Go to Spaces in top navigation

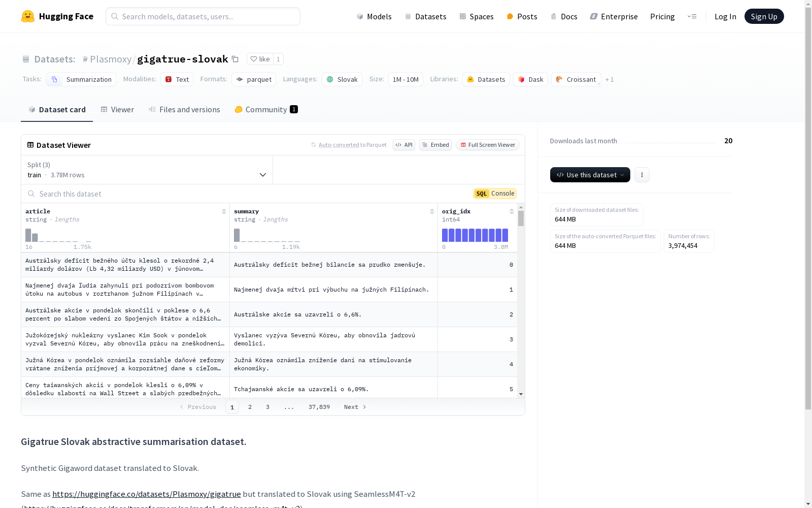coord(476,16)
